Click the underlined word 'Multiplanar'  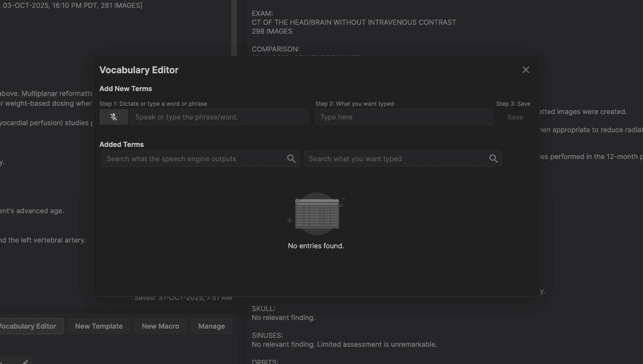(39, 94)
